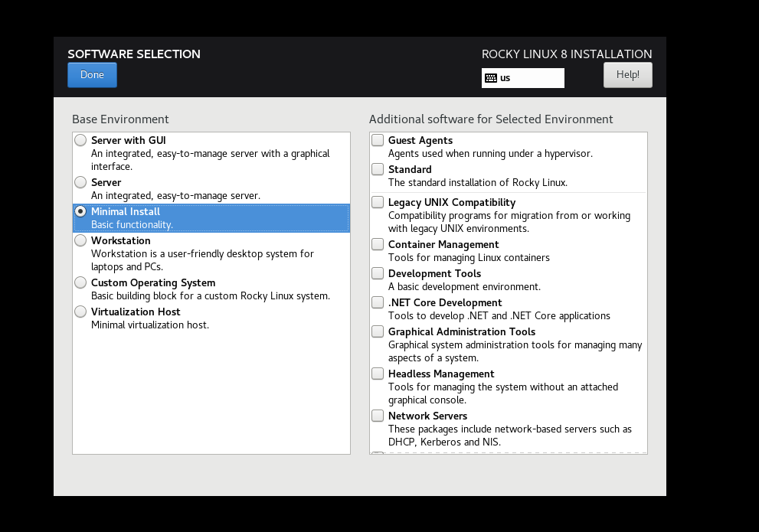
Task: Enable Graphical Administration Tools checkbox
Action: 378,331
